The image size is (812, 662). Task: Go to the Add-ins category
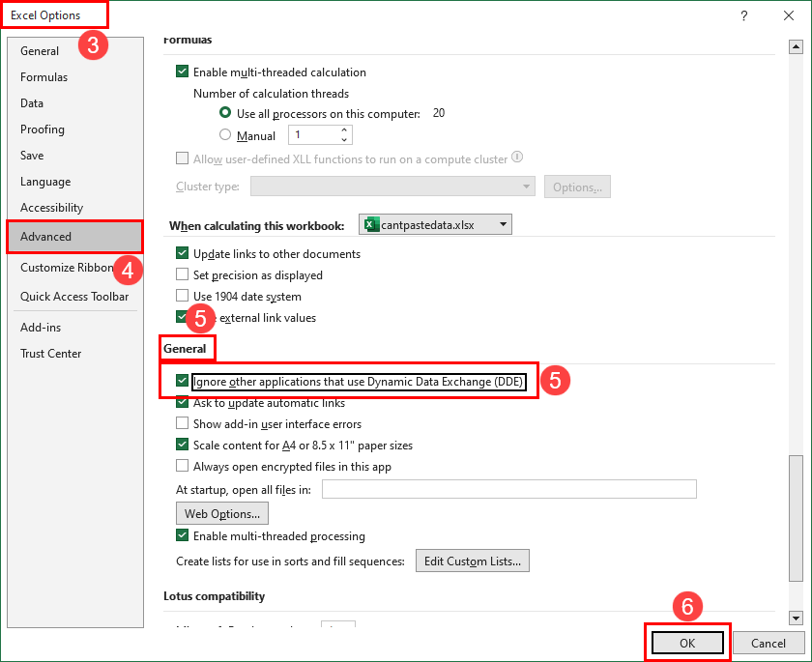click(41, 328)
